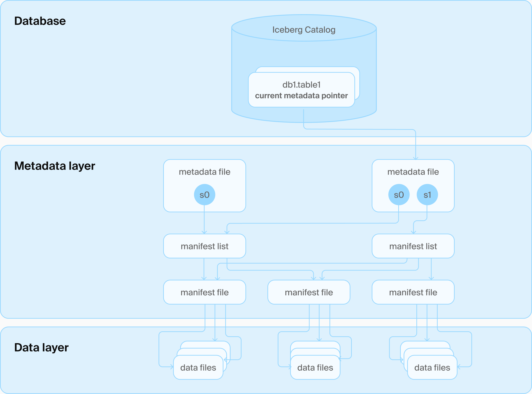Screen dimensions: 532x394
Task: Select the db1.table1 current metadata pointer card
Action: (302, 90)
